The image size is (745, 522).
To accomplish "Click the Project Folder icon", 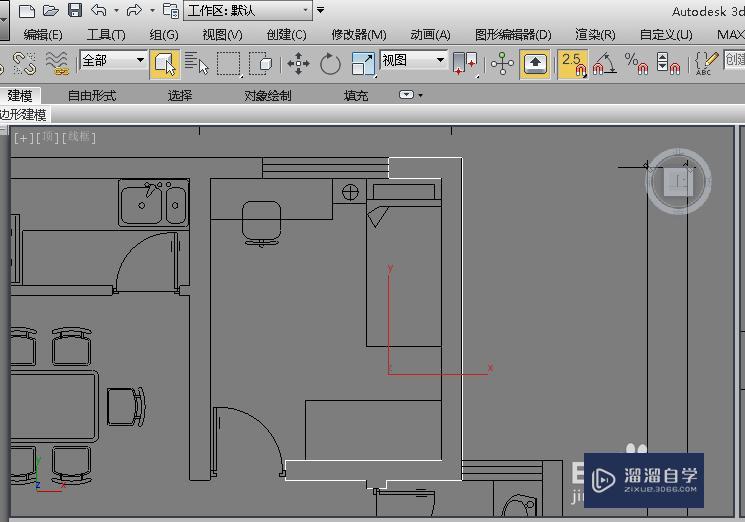I will 171,10.
